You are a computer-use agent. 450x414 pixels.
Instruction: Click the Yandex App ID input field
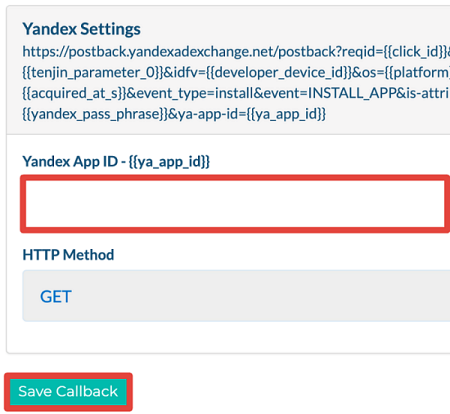236,204
